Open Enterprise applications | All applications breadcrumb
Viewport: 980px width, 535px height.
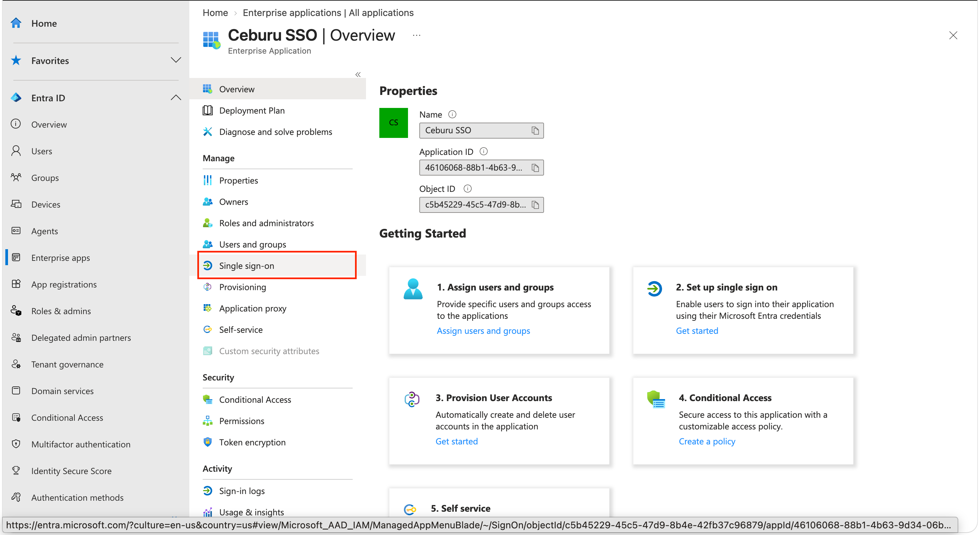point(328,13)
